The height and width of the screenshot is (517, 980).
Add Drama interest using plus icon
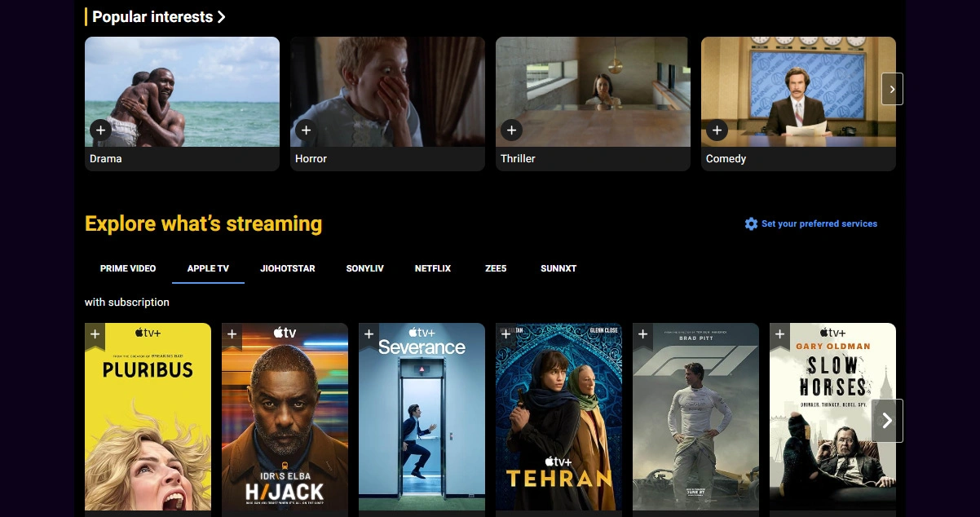coord(99,130)
